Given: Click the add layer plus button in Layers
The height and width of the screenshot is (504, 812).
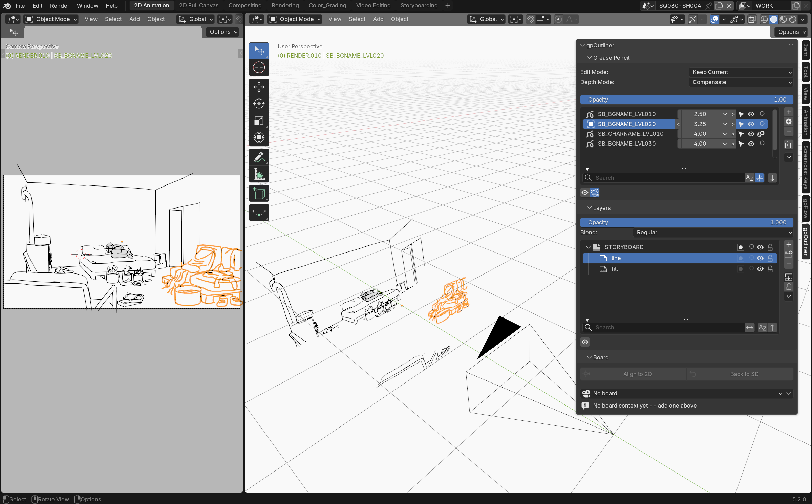Looking at the screenshot, I should pyautogui.click(x=789, y=245).
